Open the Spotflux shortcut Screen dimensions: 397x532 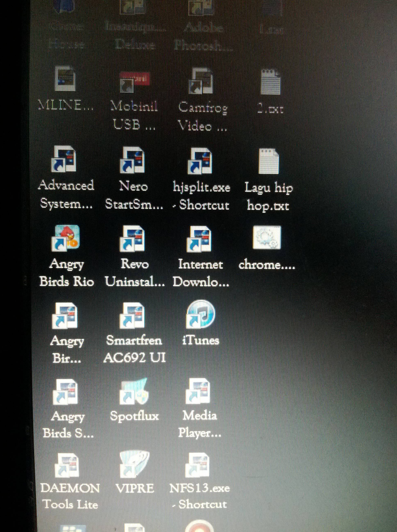click(x=134, y=391)
